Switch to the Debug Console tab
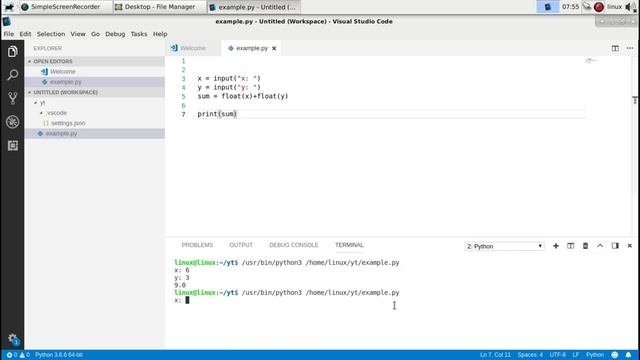 (293, 245)
